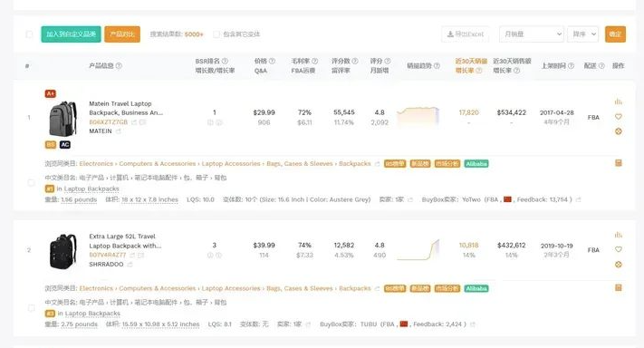Open the Extra Large 52L Travel title link
The width and height of the screenshot is (644, 348).
tap(125, 241)
